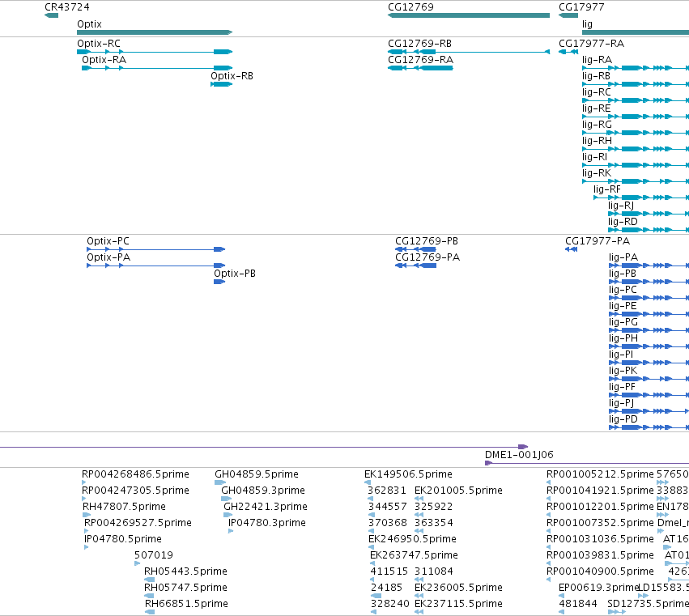Select the CG12769-PB protein label

tap(426, 241)
